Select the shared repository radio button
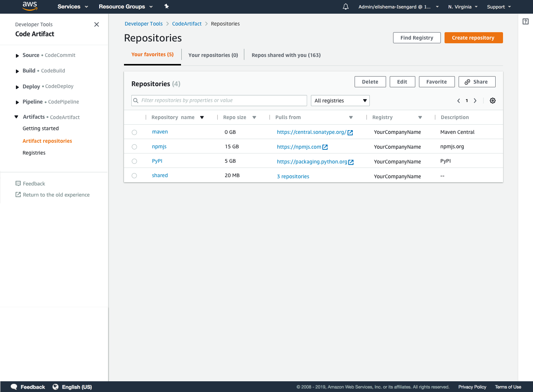533x392 pixels. click(134, 176)
